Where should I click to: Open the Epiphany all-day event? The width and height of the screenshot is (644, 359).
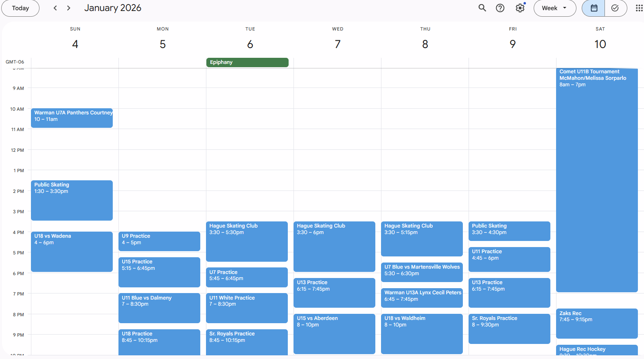click(x=247, y=62)
